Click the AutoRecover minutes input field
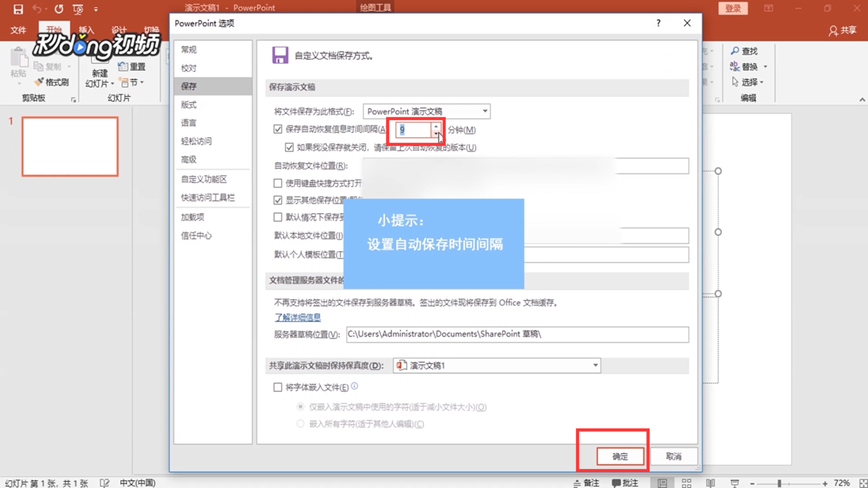The image size is (868, 488). click(414, 129)
